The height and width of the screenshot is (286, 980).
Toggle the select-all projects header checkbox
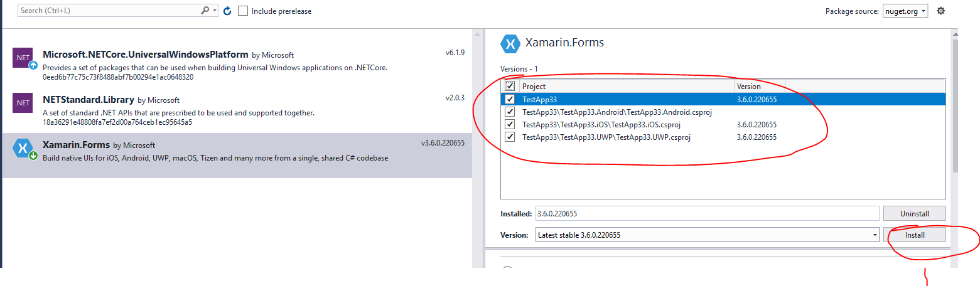click(x=510, y=87)
